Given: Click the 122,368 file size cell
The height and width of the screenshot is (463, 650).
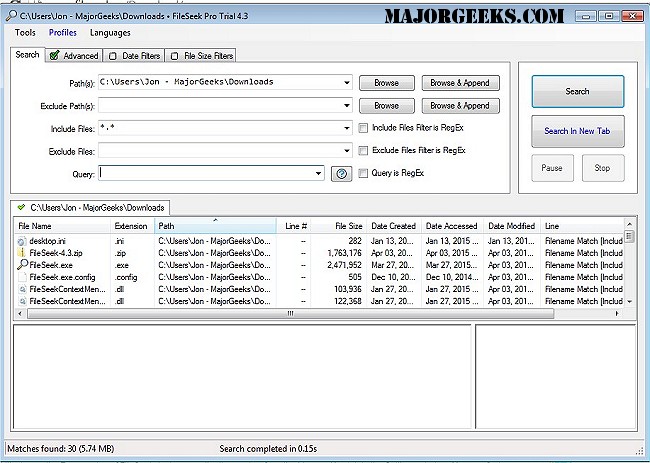Looking at the screenshot, I should click(x=348, y=301).
